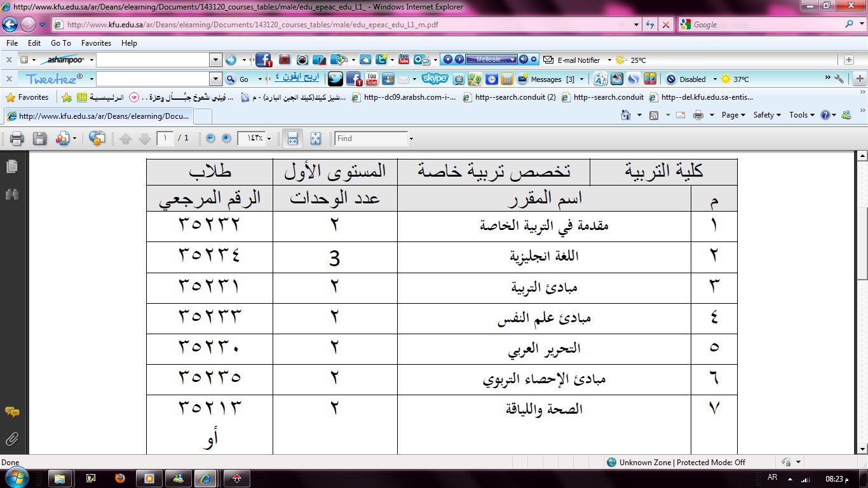The width and height of the screenshot is (868, 488).
Task: Open the Favorites menu in menu bar
Action: pyautogui.click(x=96, y=43)
